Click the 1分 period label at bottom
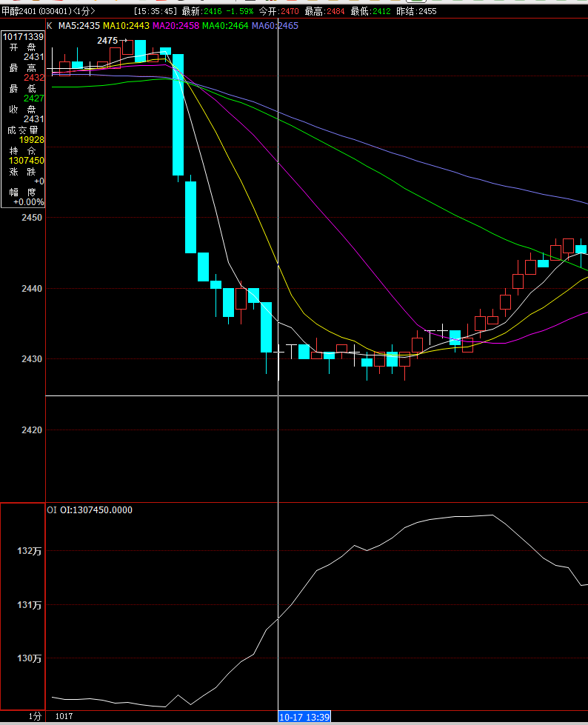This screenshot has width=588, height=725. point(35,716)
